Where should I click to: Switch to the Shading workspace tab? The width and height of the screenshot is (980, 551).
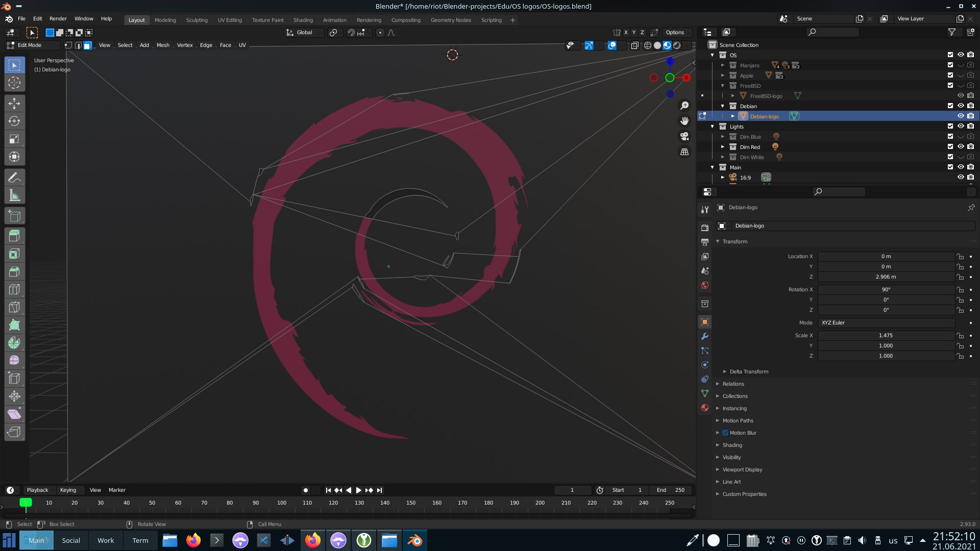(x=303, y=20)
